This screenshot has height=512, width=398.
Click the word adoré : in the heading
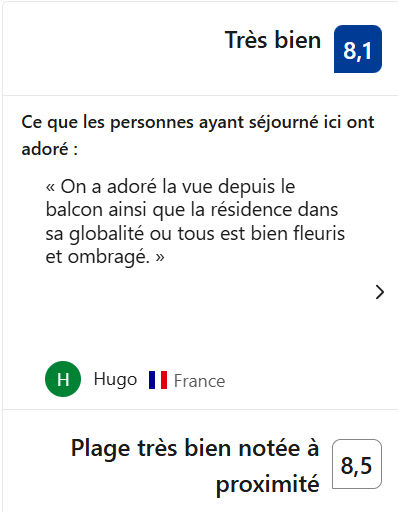(x=50, y=149)
